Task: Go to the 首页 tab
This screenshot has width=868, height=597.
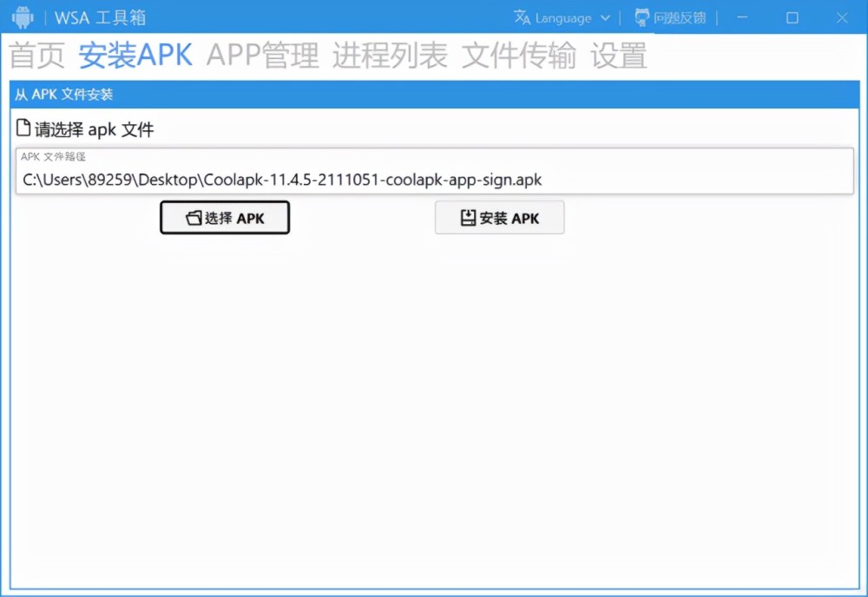Action: pos(37,56)
